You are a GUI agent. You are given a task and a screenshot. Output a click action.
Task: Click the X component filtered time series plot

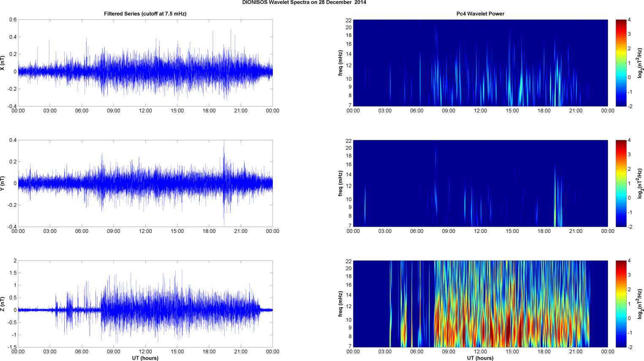(x=145, y=63)
